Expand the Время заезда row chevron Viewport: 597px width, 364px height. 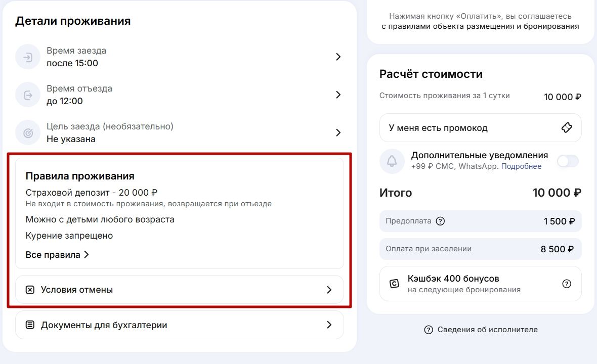tap(338, 57)
